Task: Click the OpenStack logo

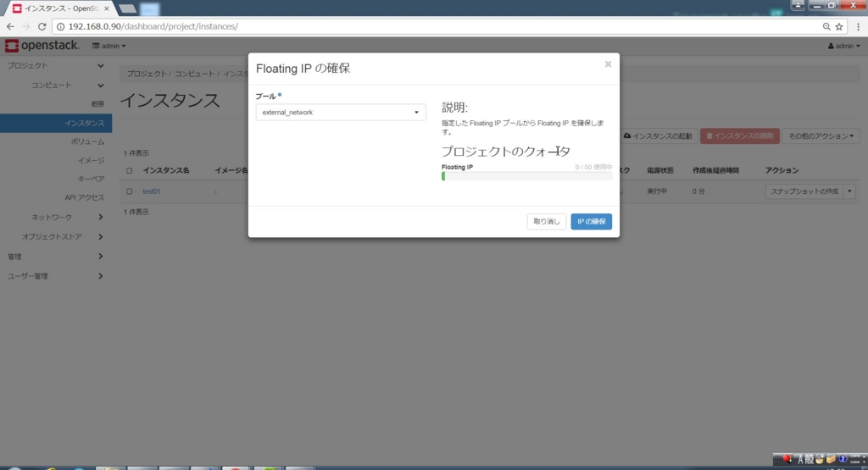Action: (42, 46)
